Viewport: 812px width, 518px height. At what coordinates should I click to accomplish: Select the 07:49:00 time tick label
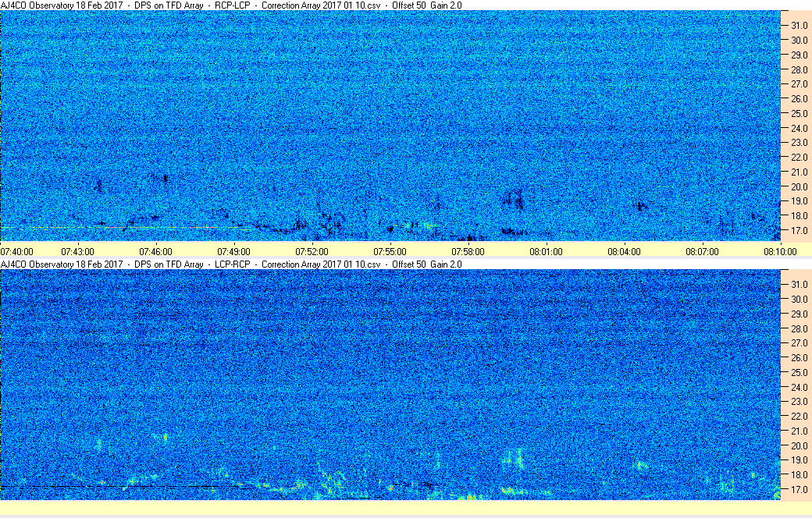(x=233, y=252)
